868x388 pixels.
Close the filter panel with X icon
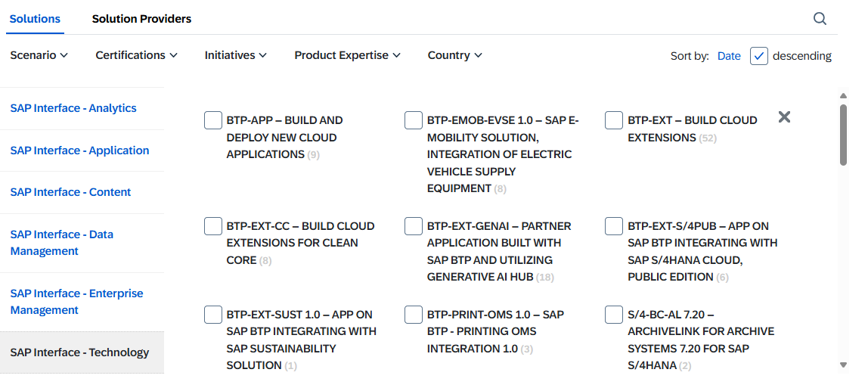pyautogui.click(x=784, y=116)
